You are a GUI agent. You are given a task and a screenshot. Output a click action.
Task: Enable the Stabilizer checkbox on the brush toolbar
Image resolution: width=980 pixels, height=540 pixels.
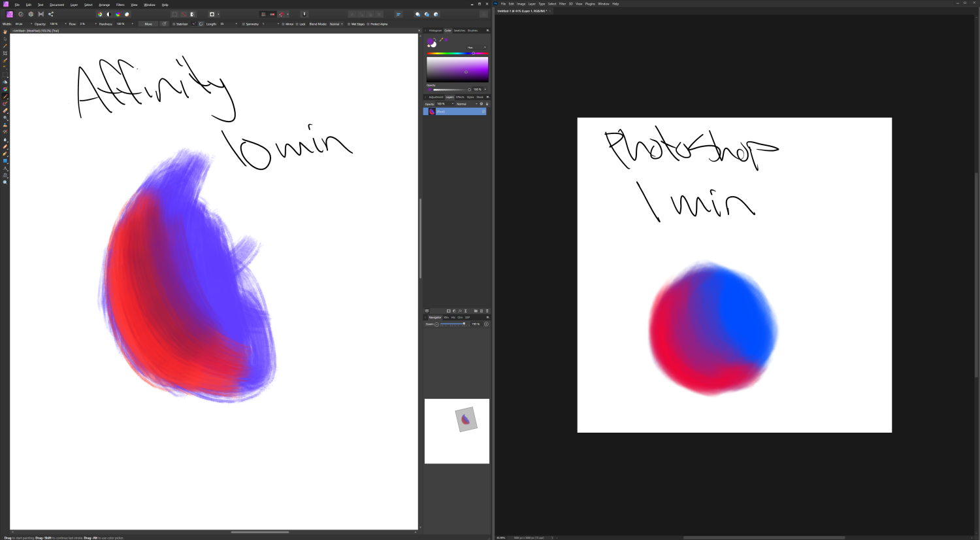coord(174,24)
